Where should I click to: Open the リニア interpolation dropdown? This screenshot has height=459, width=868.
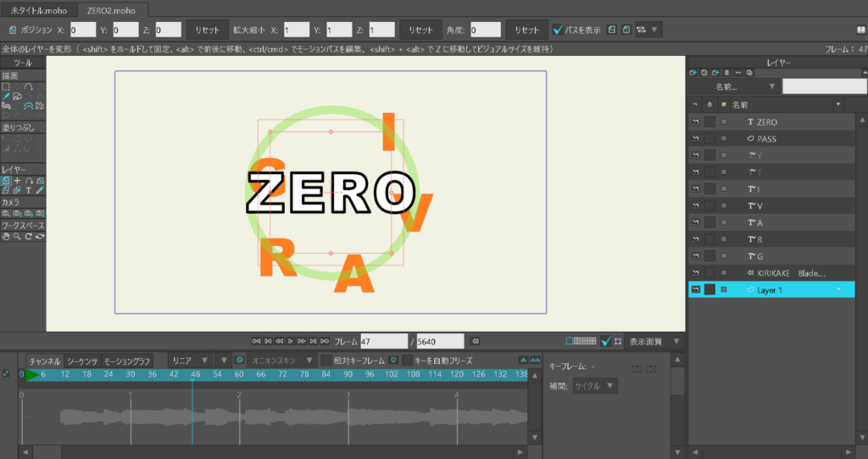coord(189,361)
